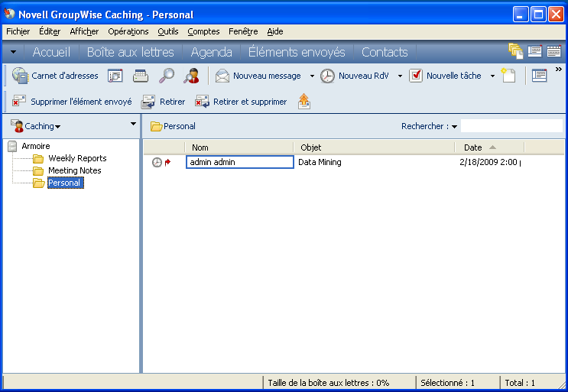Click Retirer et supprimer
This screenshot has height=392, width=568.
[x=241, y=102]
